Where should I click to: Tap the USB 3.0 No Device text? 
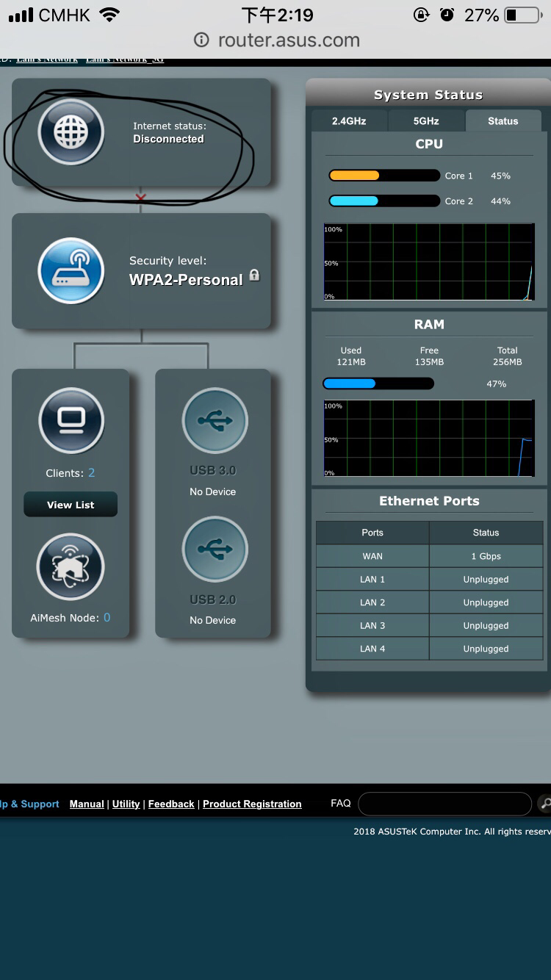click(213, 491)
